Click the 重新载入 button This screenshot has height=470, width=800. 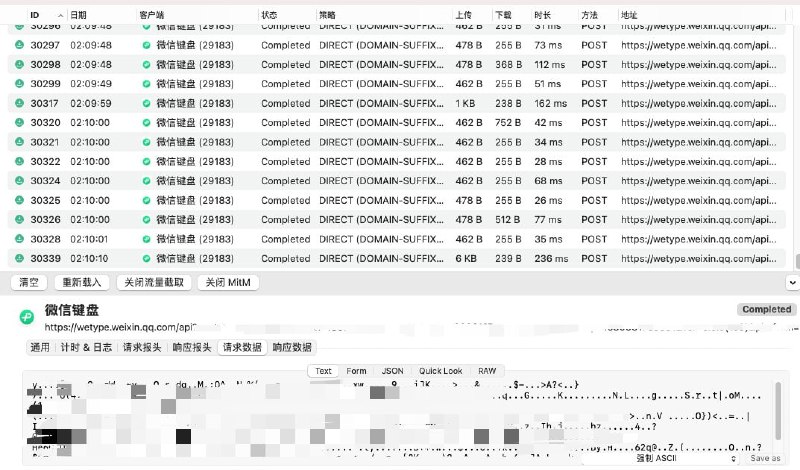click(82, 282)
